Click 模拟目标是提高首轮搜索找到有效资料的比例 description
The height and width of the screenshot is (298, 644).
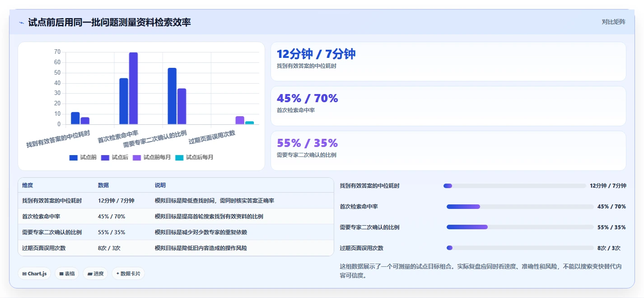coord(209,217)
